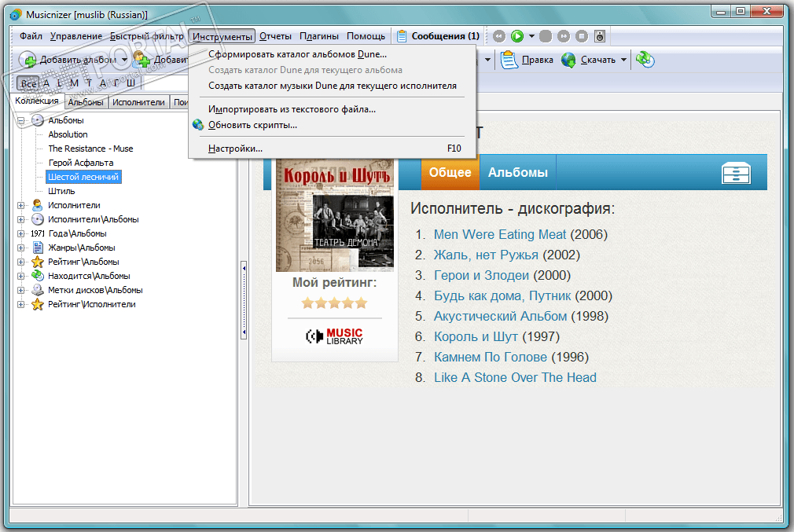Select Герой Асфальта album
794x532 pixels.
(81, 163)
